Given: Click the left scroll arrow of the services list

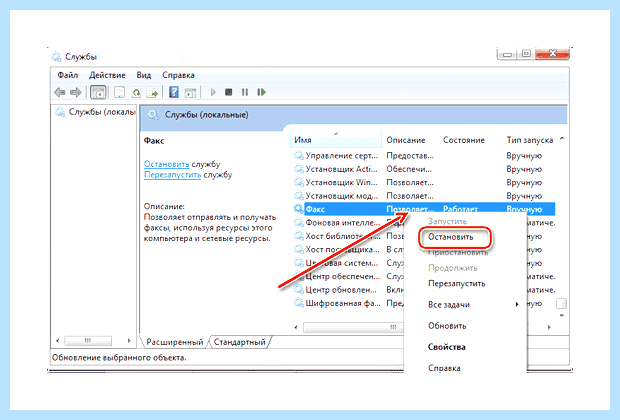Looking at the screenshot, I should click(x=296, y=327).
